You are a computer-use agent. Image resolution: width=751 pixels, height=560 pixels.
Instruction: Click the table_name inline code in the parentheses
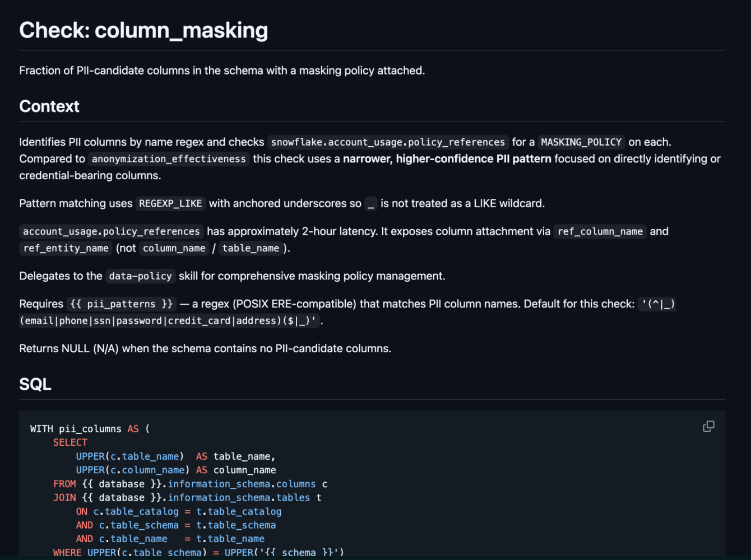(251, 248)
